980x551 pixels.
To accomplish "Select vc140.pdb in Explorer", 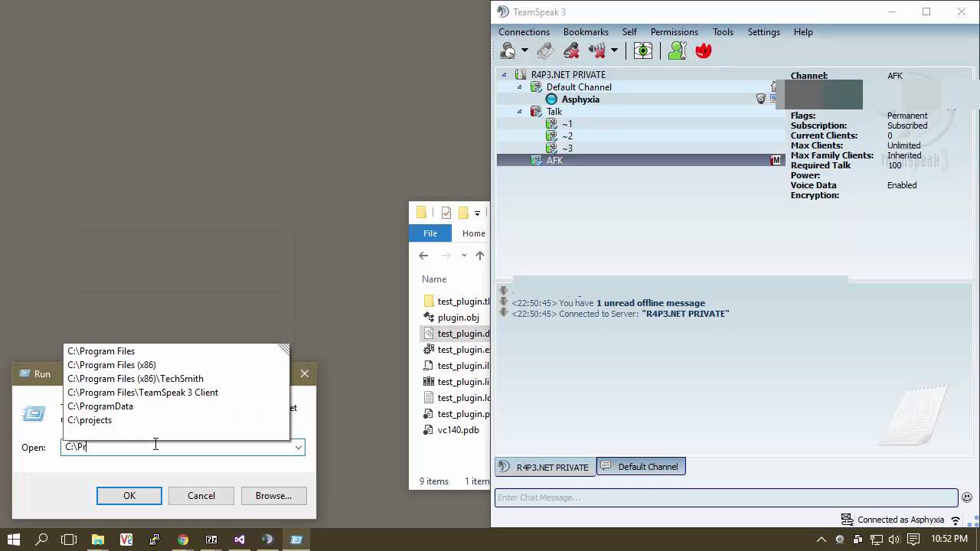I will coord(458,430).
